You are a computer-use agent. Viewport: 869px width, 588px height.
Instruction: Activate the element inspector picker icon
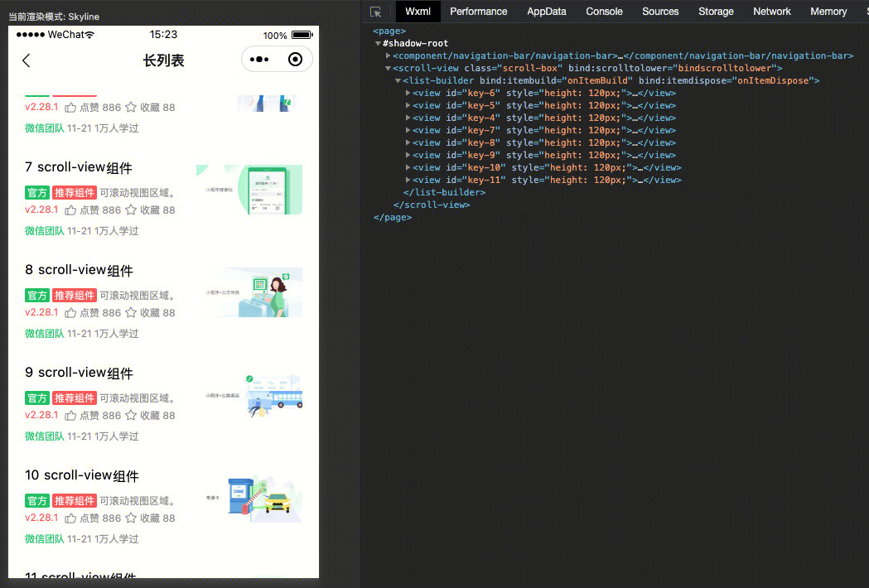pos(376,12)
